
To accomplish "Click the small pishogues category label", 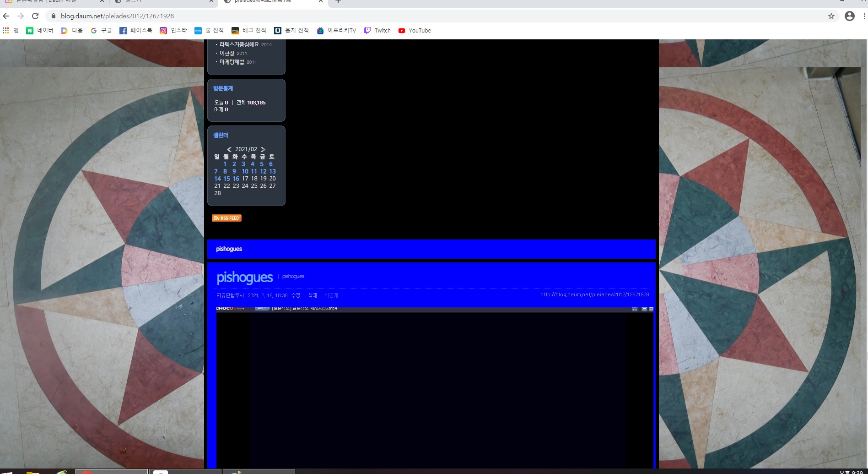I will [x=293, y=276].
